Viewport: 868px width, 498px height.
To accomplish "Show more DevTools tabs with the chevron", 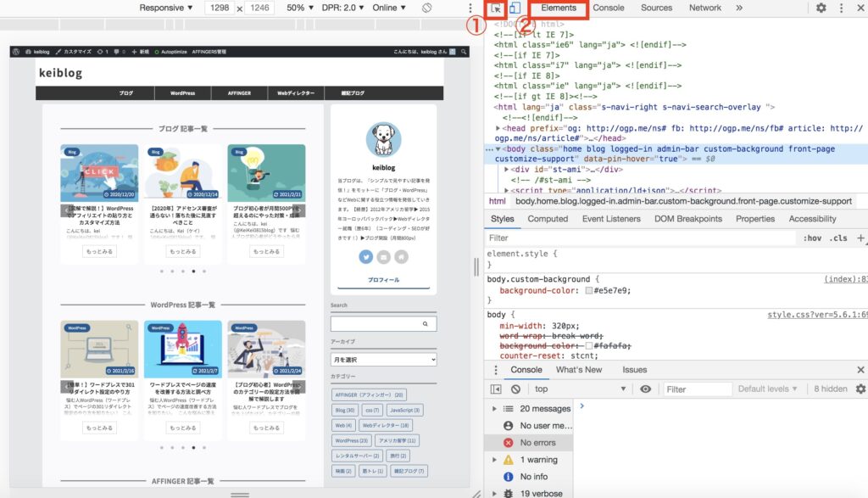I will coord(739,8).
